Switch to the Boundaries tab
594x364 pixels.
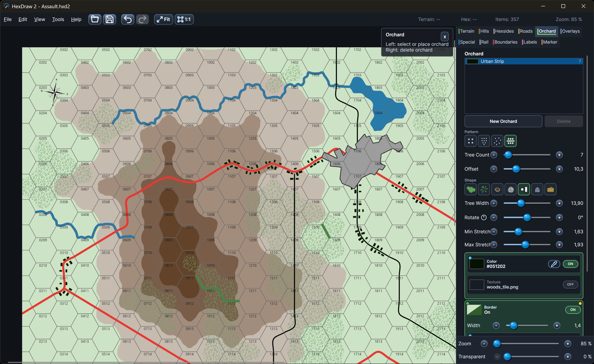coord(505,42)
